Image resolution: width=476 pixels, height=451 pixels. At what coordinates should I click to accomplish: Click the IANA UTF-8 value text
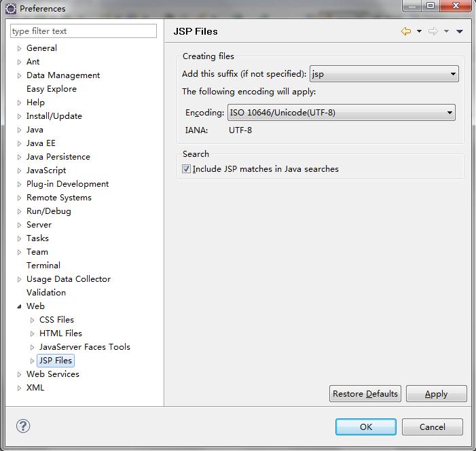pos(240,130)
